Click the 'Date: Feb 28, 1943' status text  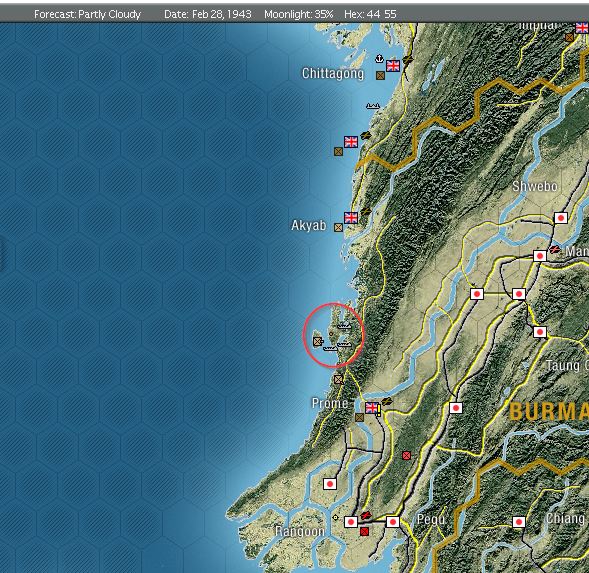(207, 14)
